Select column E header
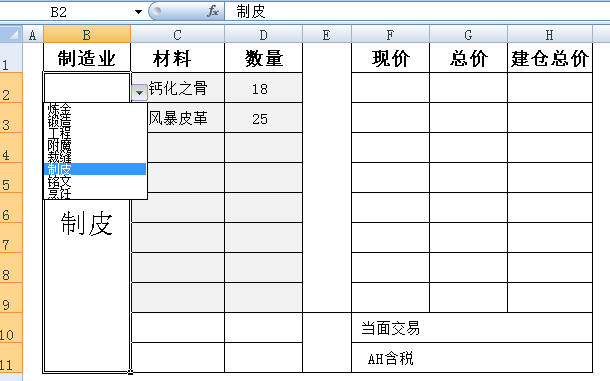This screenshot has width=610, height=381. click(x=327, y=34)
